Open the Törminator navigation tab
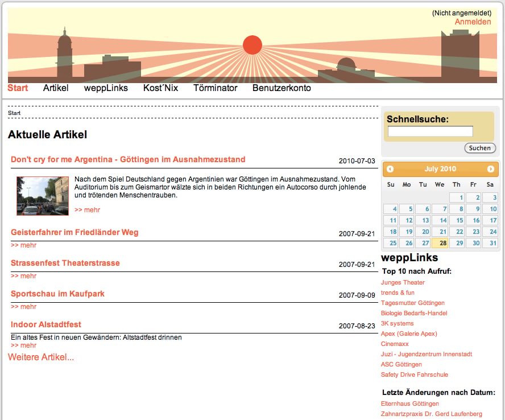Image resolution: width=505 pixels, height=420 pixels. (x=215, y=88)
